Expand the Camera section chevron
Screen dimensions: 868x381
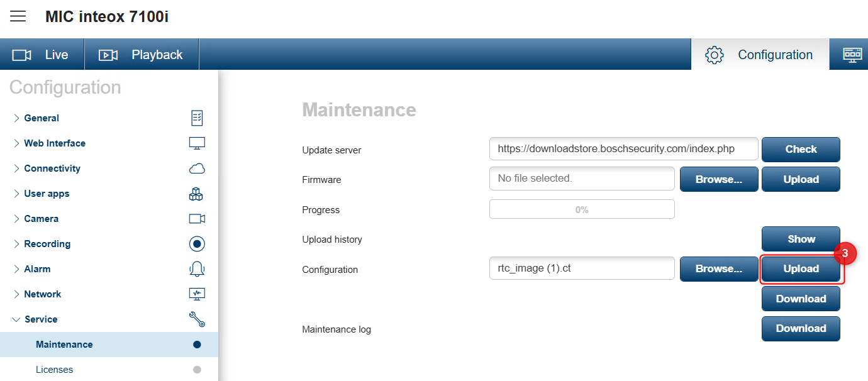(x=16, y=219)
